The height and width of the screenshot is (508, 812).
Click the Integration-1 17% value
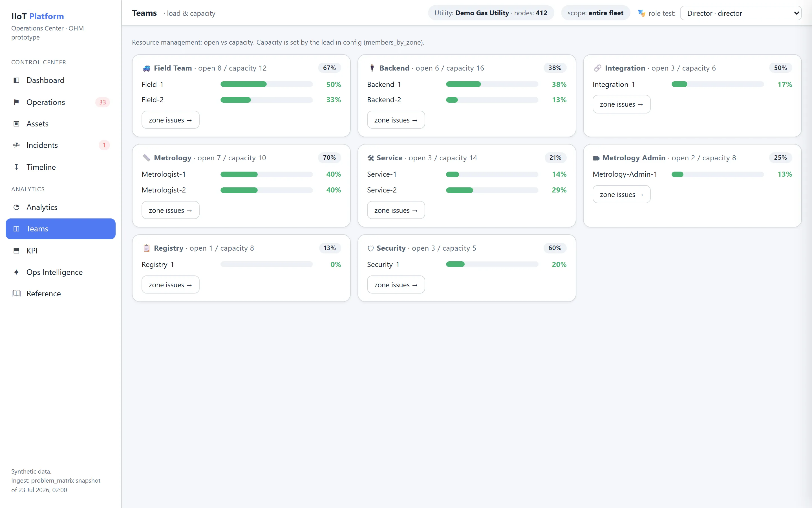(784, 84)
